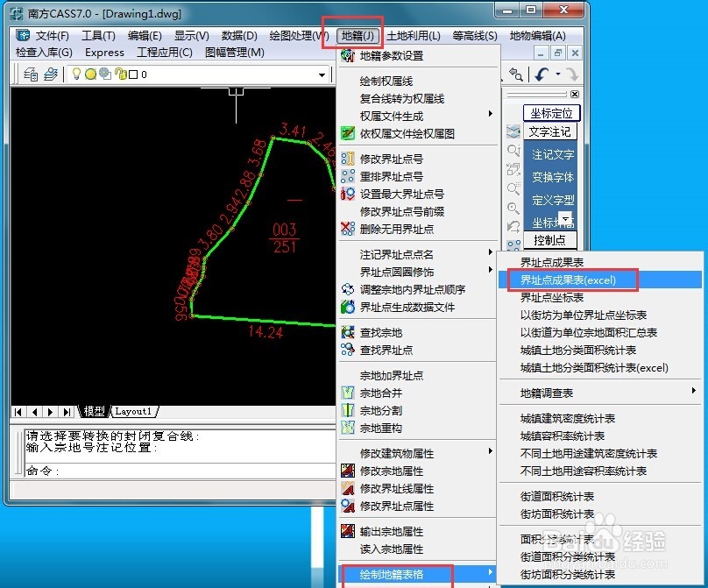Click the 变换字体 panel item

click(553, 177)
